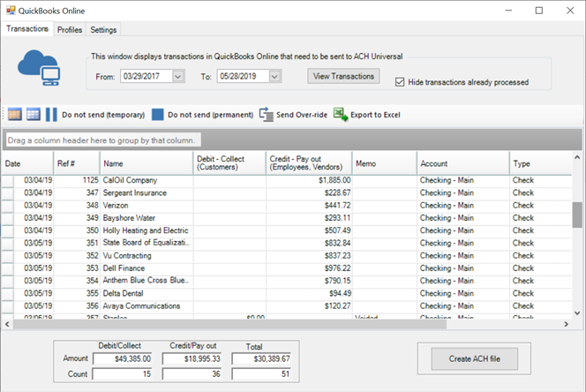Click the vertical scrollbar down arrow
Viewport: 586px width, 392px height.
[577, 313]
